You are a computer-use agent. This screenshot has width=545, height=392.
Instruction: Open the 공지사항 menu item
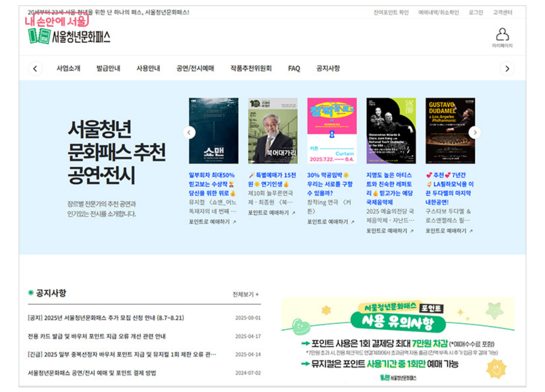pyautogui.click(x=328, y=69)
